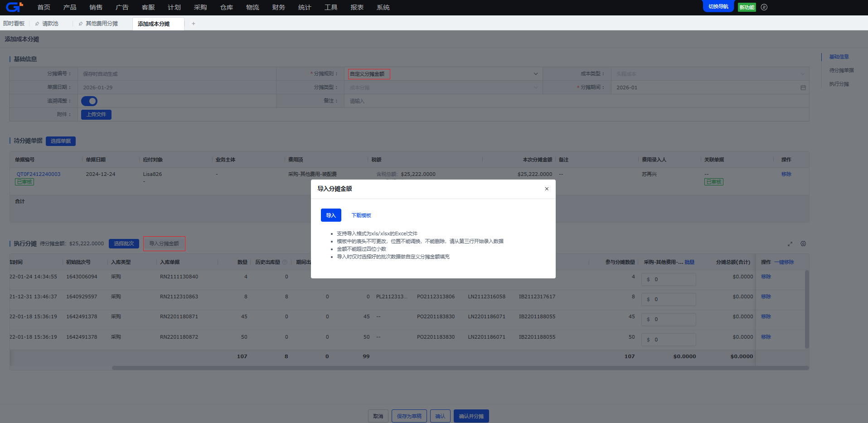
Task: Open the 物流 menu
Action: click(x=252, y=7)
